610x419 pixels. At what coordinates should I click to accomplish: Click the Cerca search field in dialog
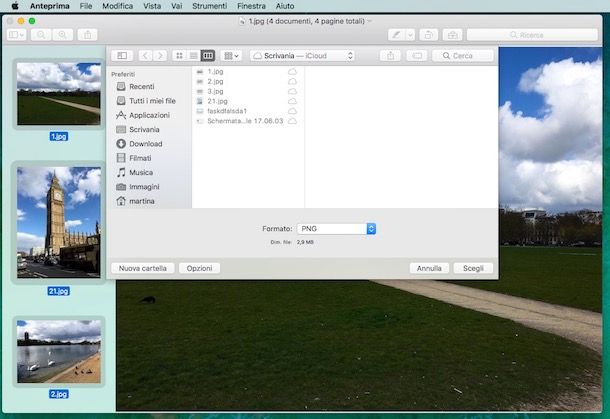click(x=463, y=56)
